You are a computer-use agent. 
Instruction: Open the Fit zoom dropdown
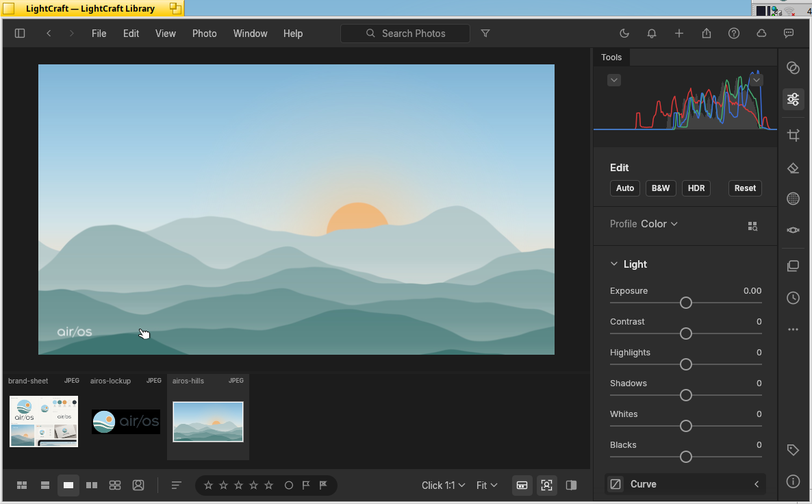click(x=487, y=486)
